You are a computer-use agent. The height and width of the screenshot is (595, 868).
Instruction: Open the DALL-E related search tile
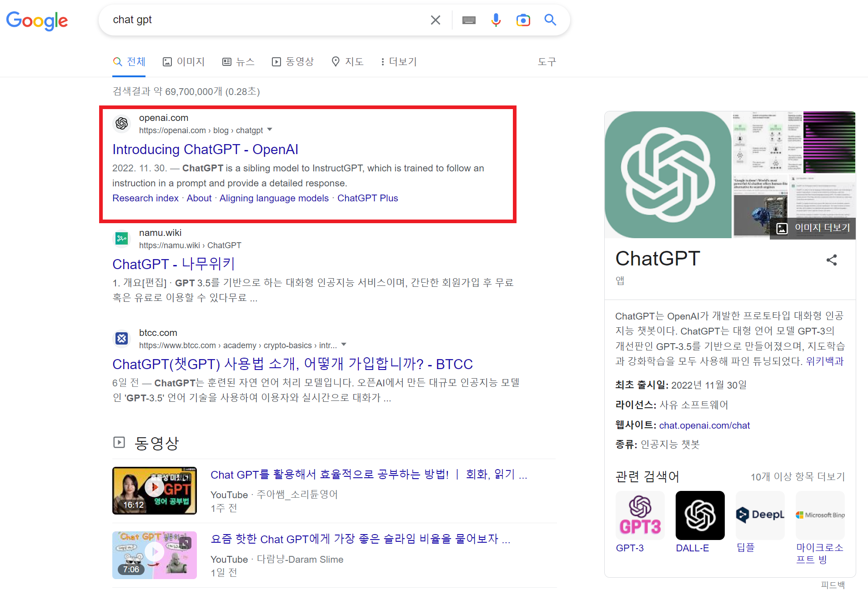click(x=700, y=522)
